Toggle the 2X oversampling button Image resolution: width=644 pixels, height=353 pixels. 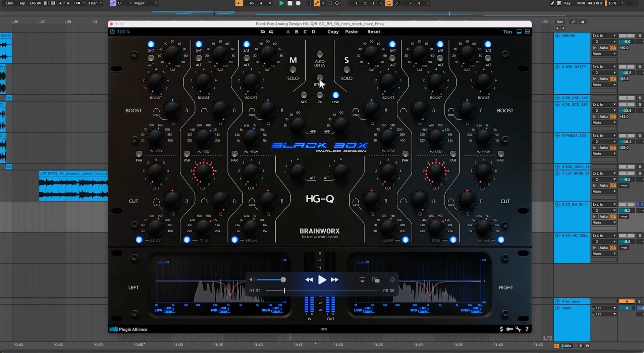point(320,95)
